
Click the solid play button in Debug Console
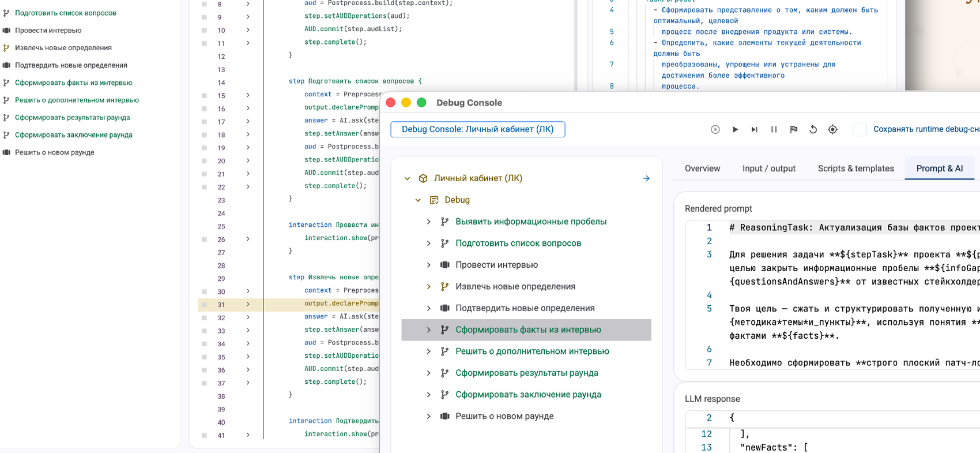click(735, 129)
